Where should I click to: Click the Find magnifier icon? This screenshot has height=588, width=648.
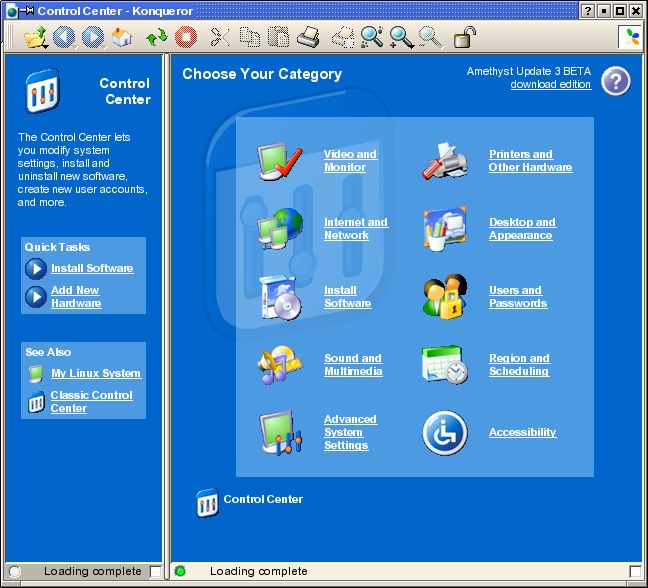pyautogui.click(x=372, y=37)
